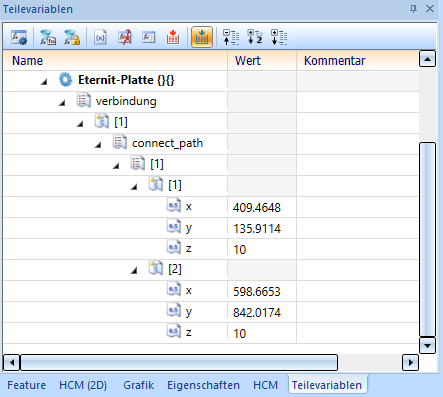Click the delete unused variables red X icon

click(125, 37)
